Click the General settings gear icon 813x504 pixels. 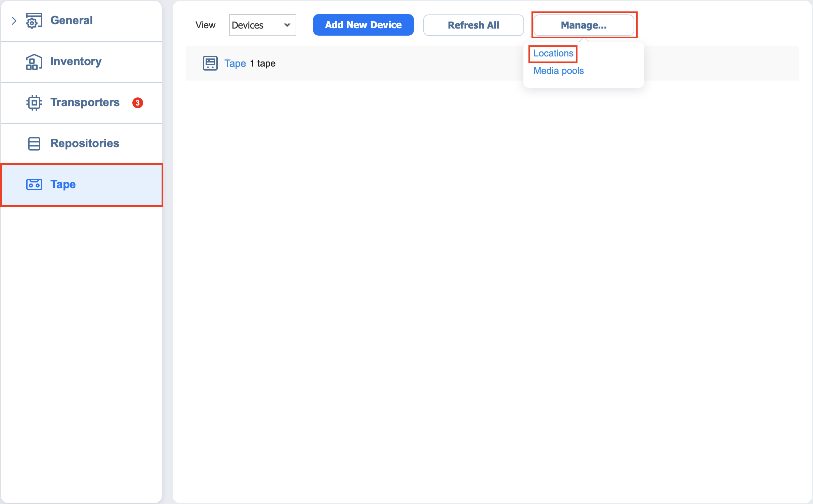click(34, 20)
